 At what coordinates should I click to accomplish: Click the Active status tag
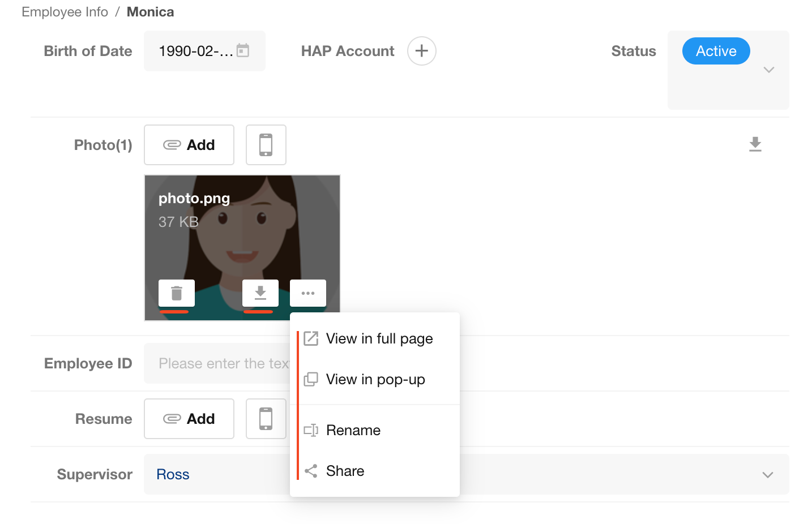point(716,51)
